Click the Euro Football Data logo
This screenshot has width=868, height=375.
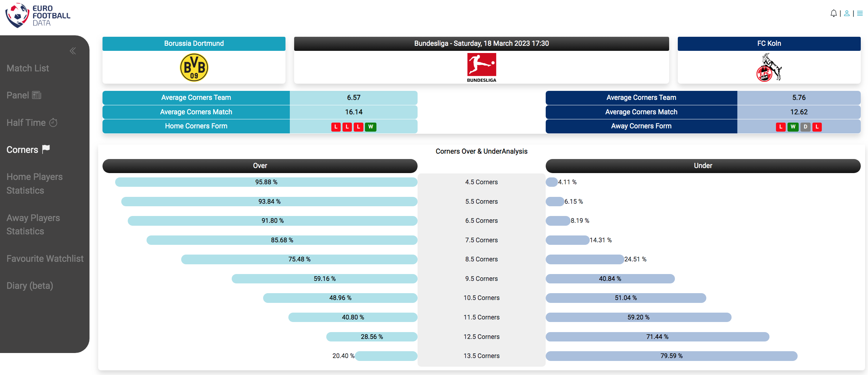(38, 15)
